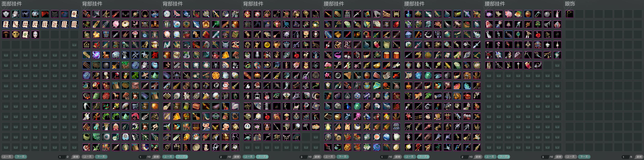Screen dimensions: 644x160
Task: Click the 面部挂件 panel title
Action: coord(12,4)
